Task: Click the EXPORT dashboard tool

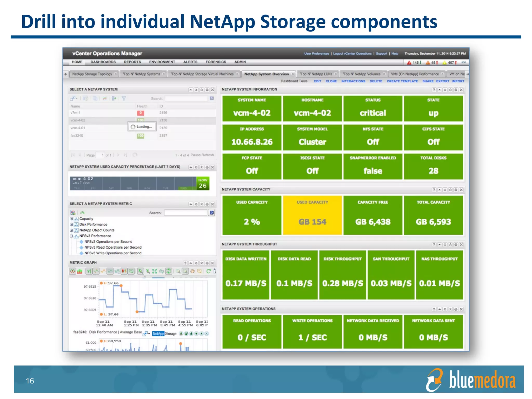Action: click(x=443, y=81)
